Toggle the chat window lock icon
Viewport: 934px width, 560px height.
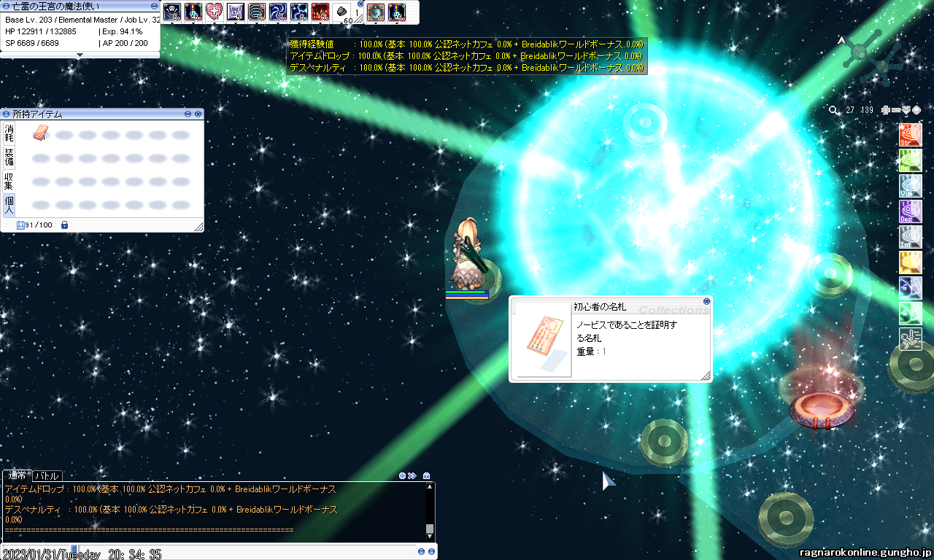[427, 475]
